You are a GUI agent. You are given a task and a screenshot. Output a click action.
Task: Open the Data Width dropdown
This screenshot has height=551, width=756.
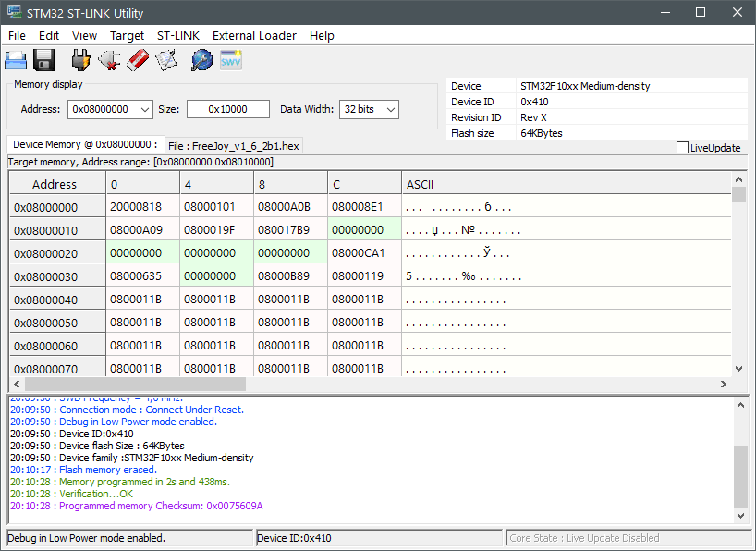click(x=390, y=109)
